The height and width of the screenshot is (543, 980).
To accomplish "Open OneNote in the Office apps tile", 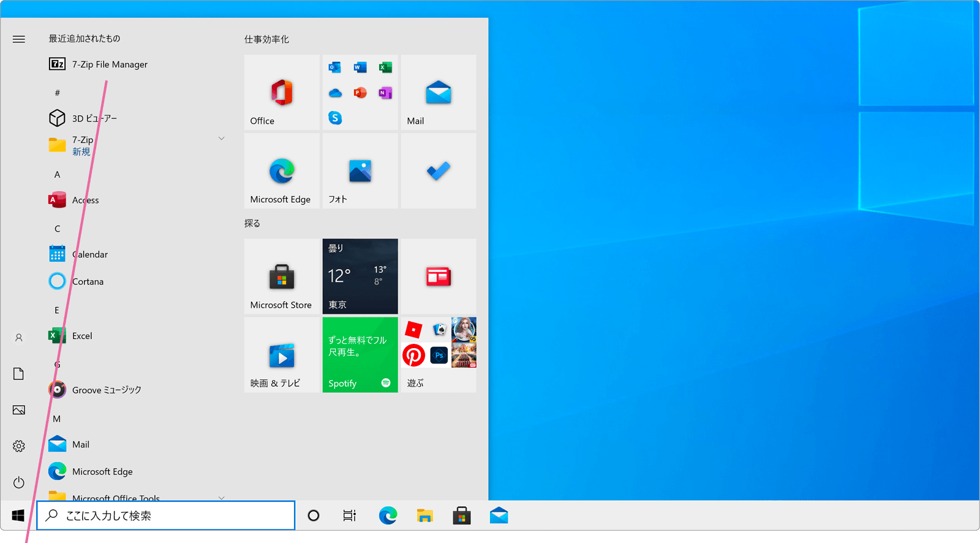I will [385, 93].
